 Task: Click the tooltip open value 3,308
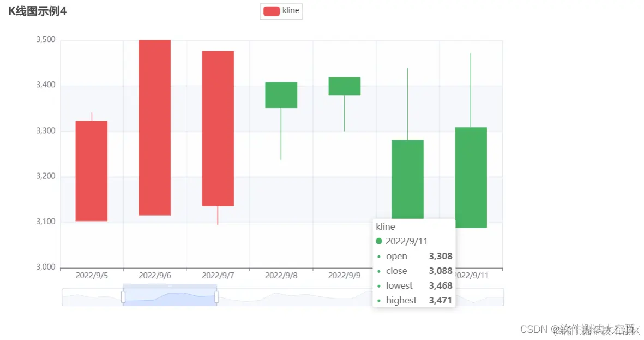[441, 256]
